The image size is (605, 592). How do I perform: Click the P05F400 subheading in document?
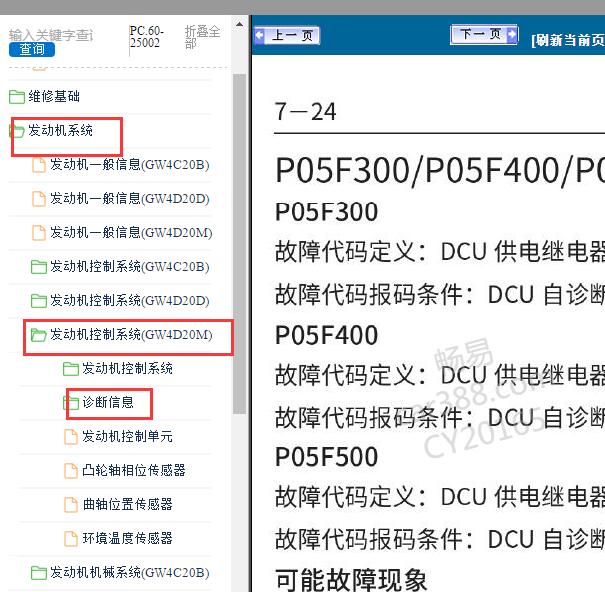[326, 335]
